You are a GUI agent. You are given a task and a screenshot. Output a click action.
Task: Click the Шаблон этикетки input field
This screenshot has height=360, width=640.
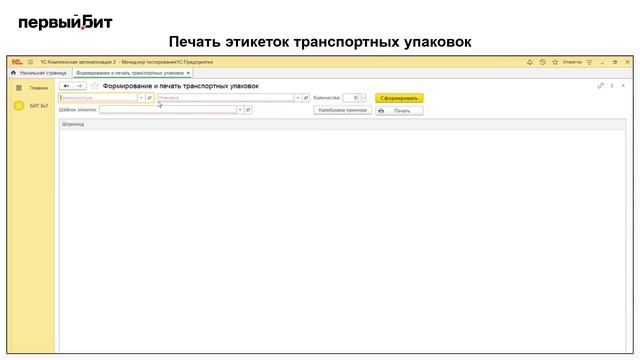(168, 110)
